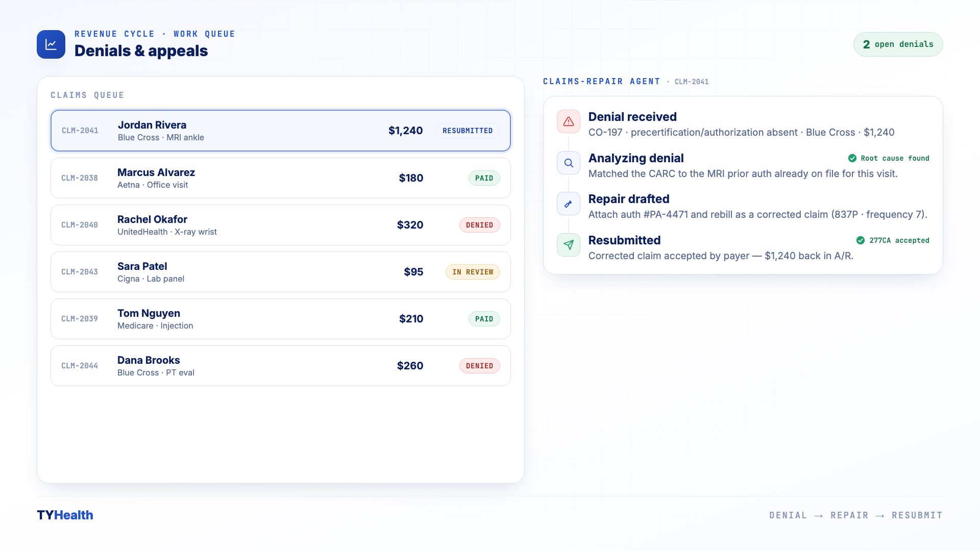
Task: Open Sara Patel Cigna lab panel claim
Action: click(281, 272)
